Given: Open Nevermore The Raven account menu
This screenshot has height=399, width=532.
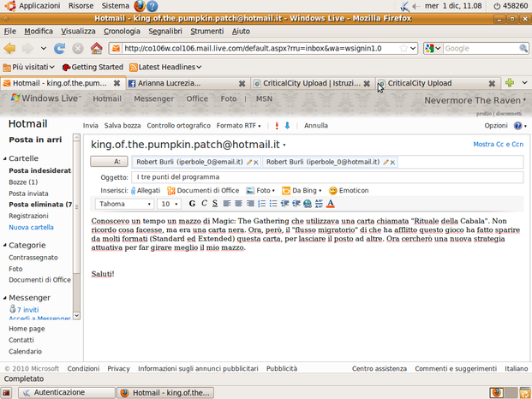Looking at the screenshot, I should [475, 100].
